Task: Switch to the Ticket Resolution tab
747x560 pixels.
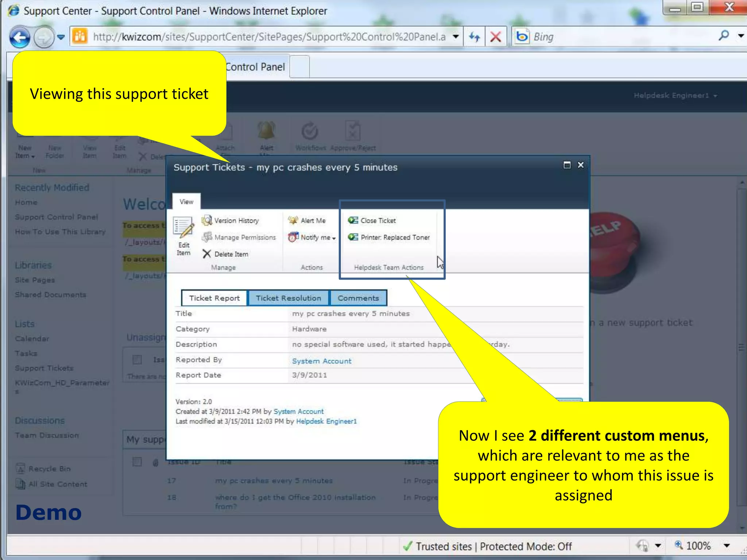Action: pyautogui.click(x=289, y=298)
